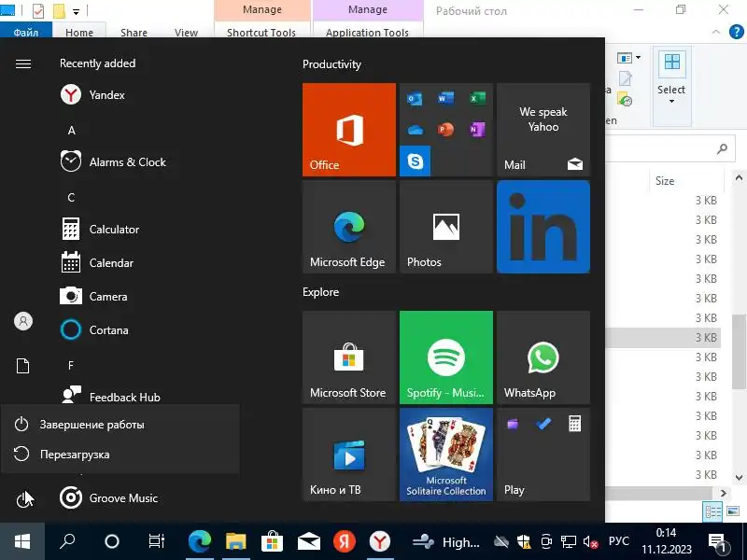The image size is (747, 560).
Task: Click the Power button in Start
Action: pyautogui.click(x=22, y=499)
